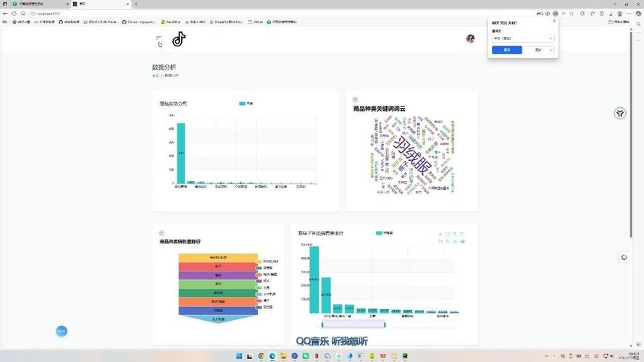Toggle the light blue legend entry of the funnel chart

266,294
